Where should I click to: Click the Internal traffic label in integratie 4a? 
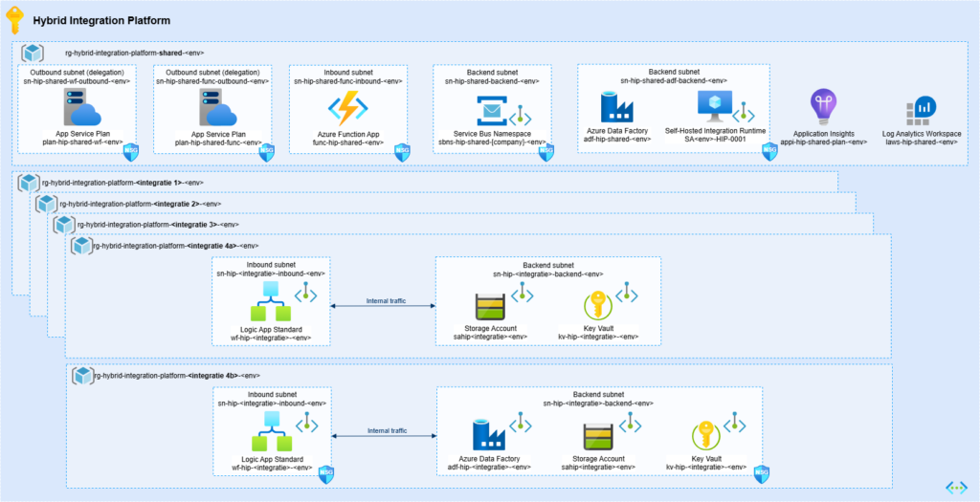pyautogui.click(x=386, y=301)
